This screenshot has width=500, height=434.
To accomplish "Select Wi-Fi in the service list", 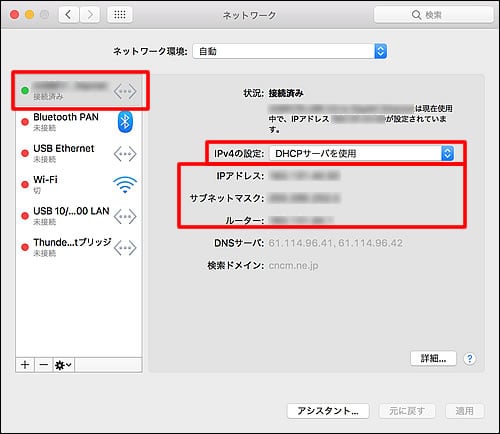I will click(x=79, y=185).
